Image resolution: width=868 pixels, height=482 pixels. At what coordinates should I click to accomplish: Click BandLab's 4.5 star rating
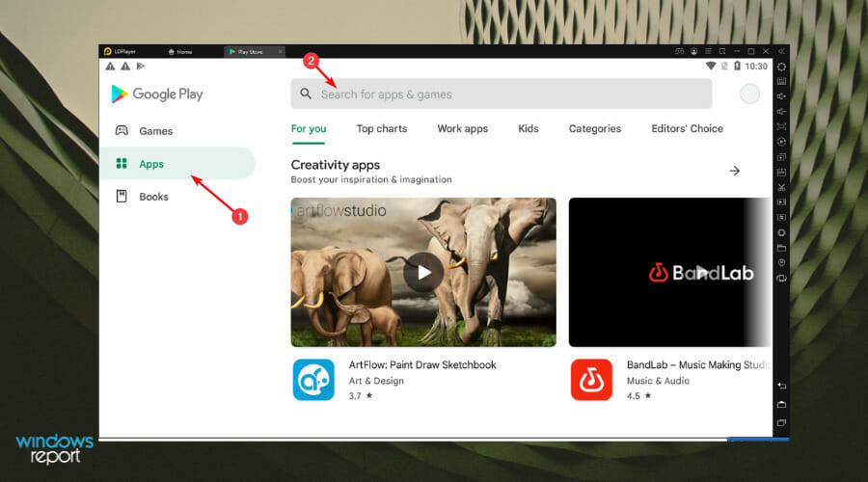click(639, 395)
